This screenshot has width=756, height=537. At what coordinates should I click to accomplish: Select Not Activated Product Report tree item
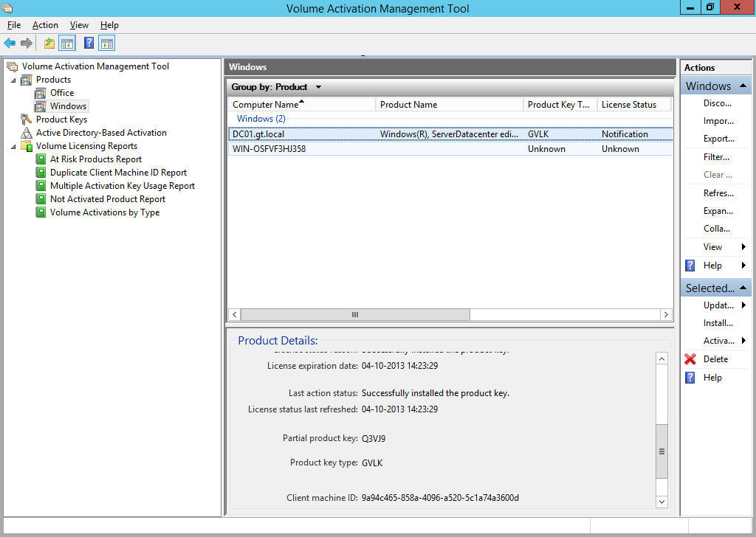point(108,199)
